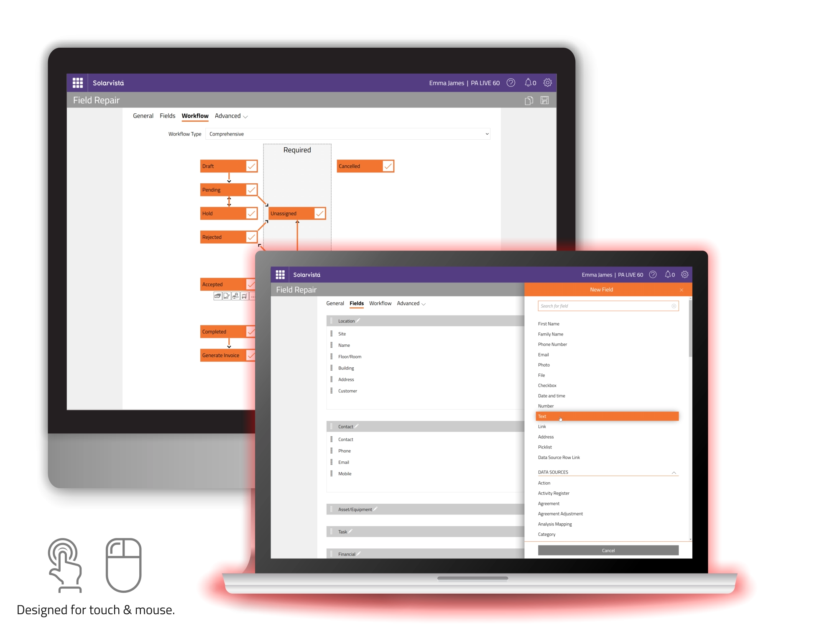
Task: Expand the Workflow Type dropdown selector
Action: pos(488,134)
